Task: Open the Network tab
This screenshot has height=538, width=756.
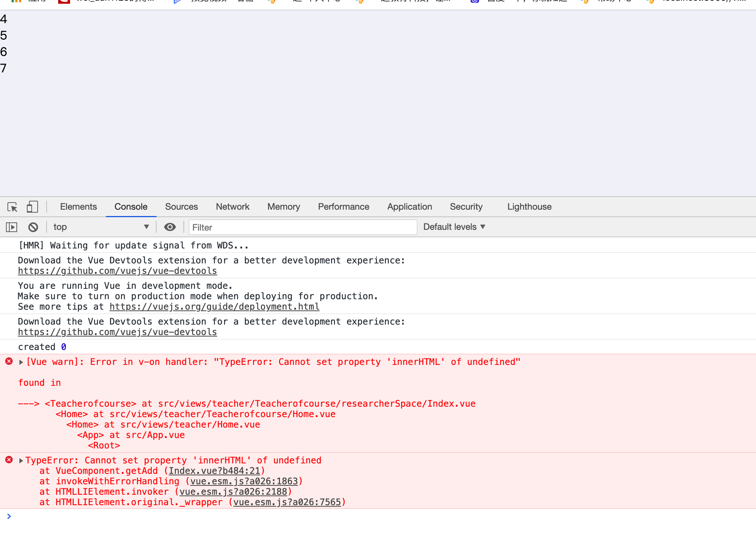Action: (x=233, y=207)
